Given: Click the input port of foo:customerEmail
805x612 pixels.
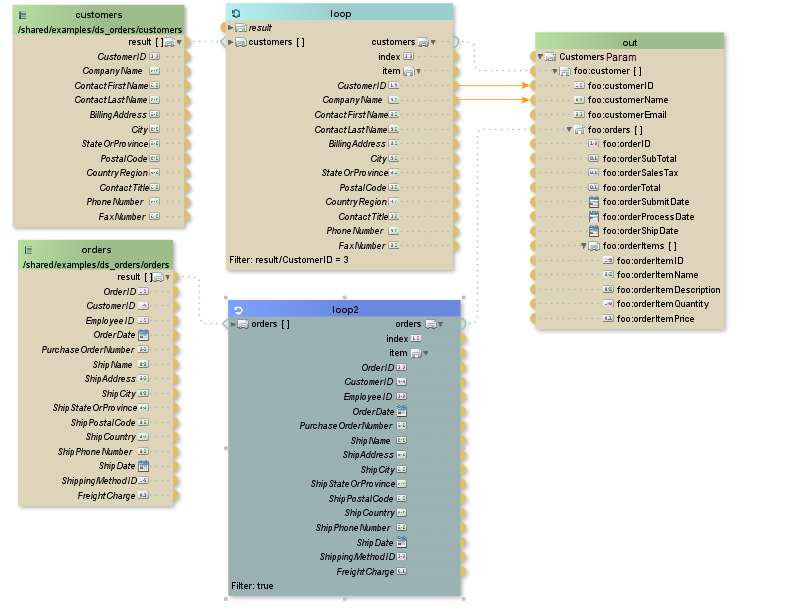Looking at the screenshot, I should (533, 114).
